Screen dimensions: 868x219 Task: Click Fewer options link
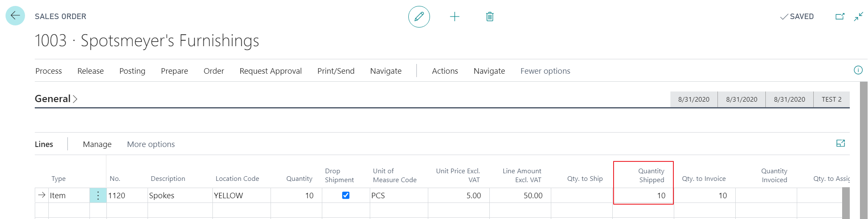coord(545,71)
